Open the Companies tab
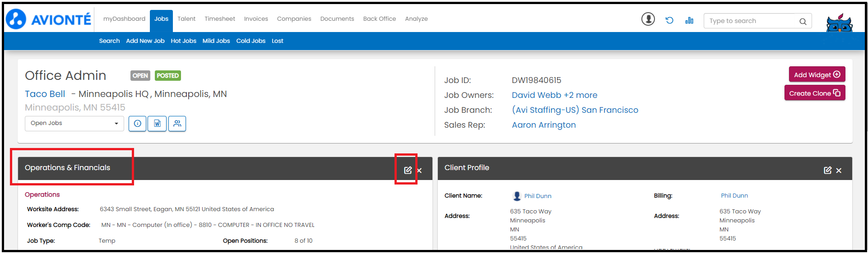868x254 pixels. click(x=294, y=19)
